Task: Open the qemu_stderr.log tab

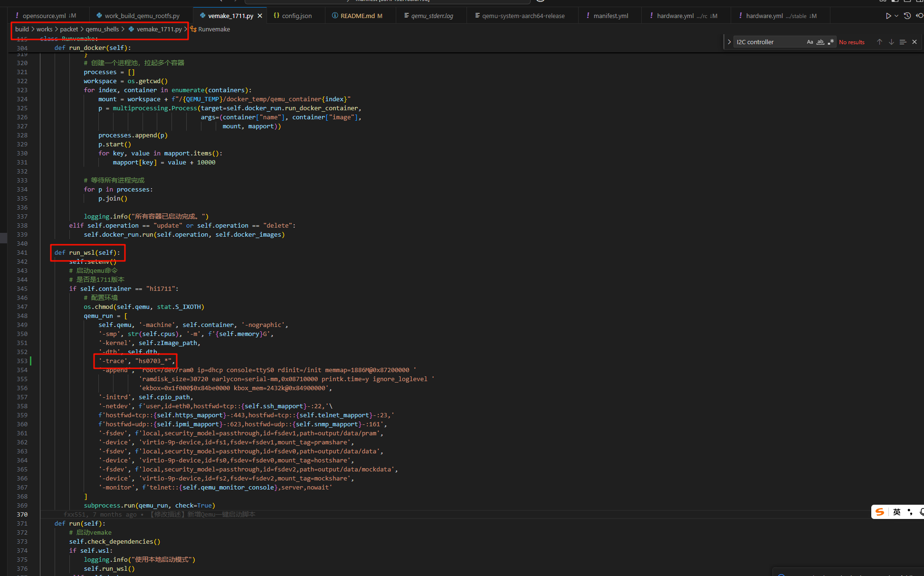Action: pos(431,16)
